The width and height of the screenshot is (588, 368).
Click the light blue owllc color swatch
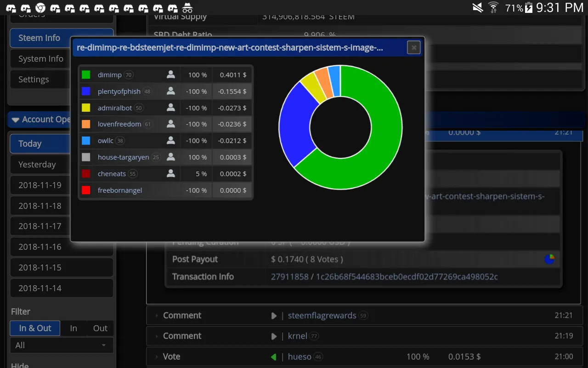[x=86, y=141]
